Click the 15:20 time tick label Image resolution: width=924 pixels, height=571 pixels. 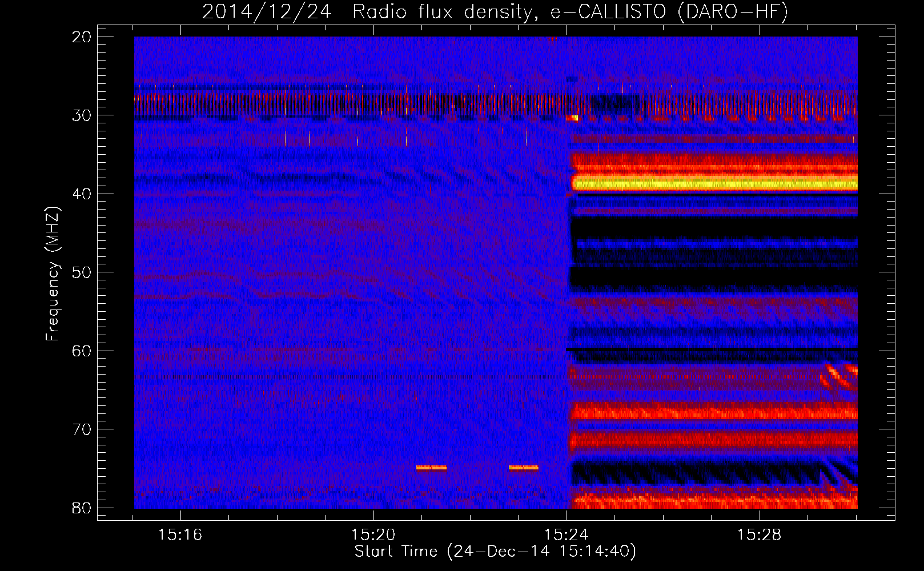click(373, 535)
